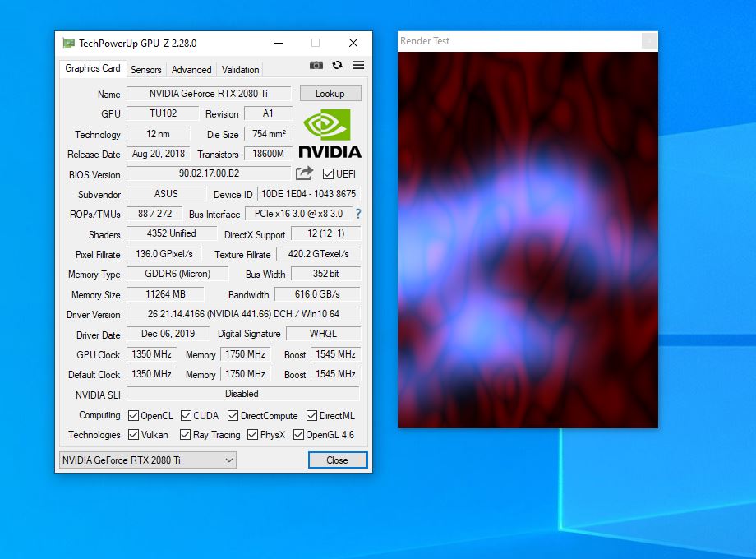Toggle the OpenCL checkbox
The image size is (756, 559).
134,416
